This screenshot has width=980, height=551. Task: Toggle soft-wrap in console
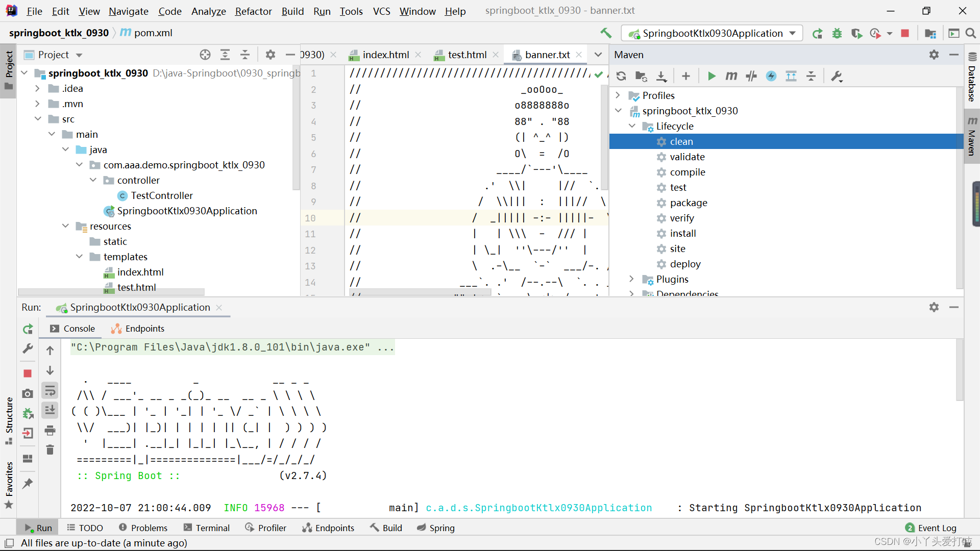50,391
